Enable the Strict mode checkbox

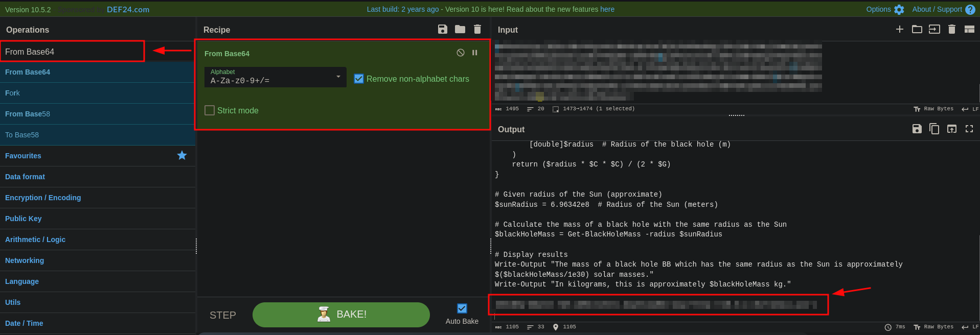pos(210,110)
